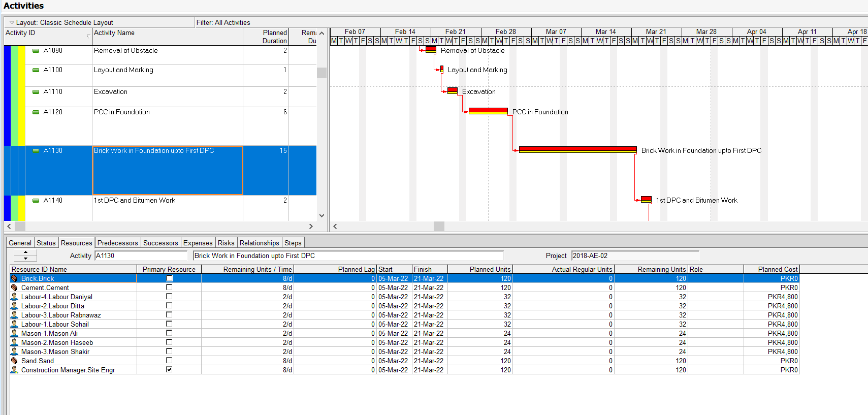Open the General tab
The height and width of the screenshot is (415, 868).
[x=20, y=243]
